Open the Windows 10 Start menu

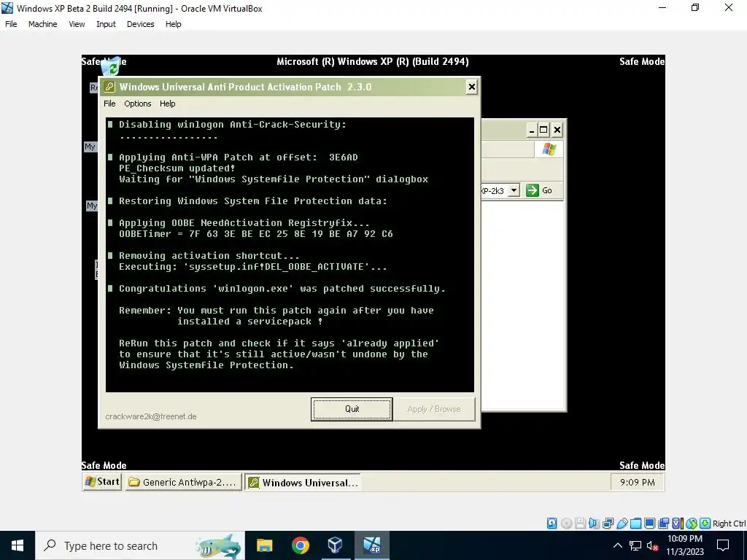pyautogui.click(x=18, y=545)
